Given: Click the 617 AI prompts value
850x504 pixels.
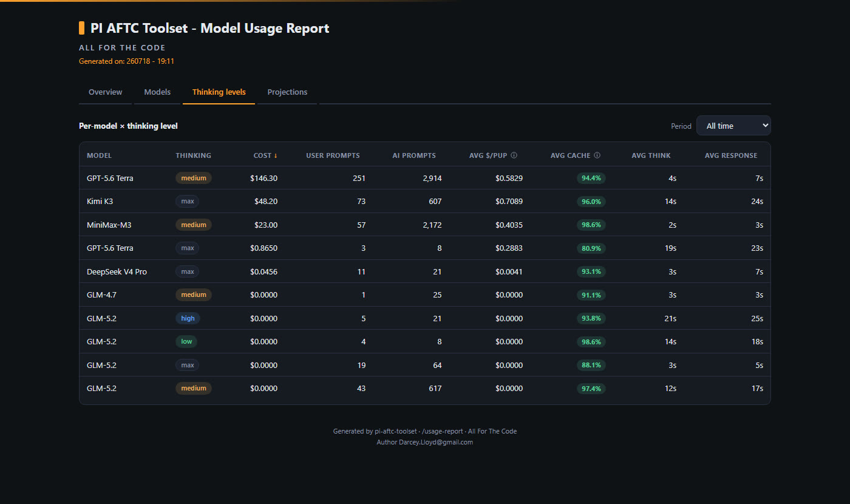Looking at the screenshot, I should tap(435, 388).
